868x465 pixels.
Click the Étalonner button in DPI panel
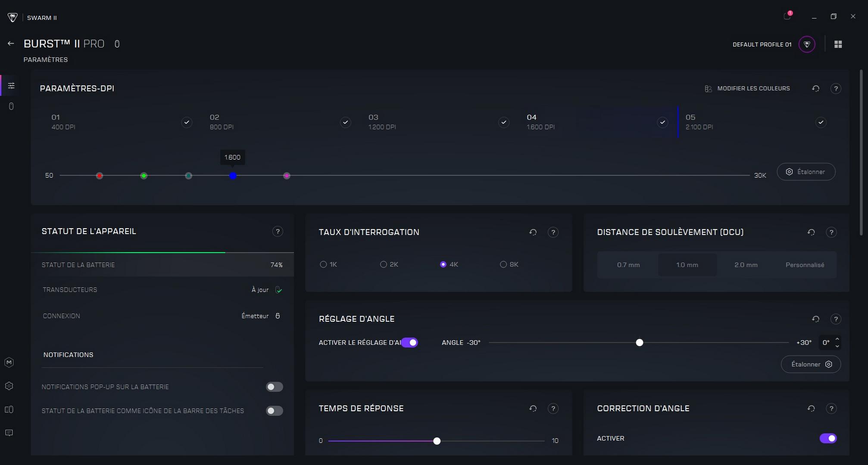(806, 172)
